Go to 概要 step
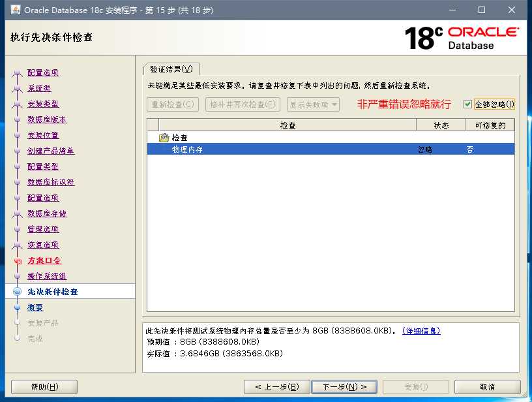Screen dimensions: 532x402 (35, 307)
